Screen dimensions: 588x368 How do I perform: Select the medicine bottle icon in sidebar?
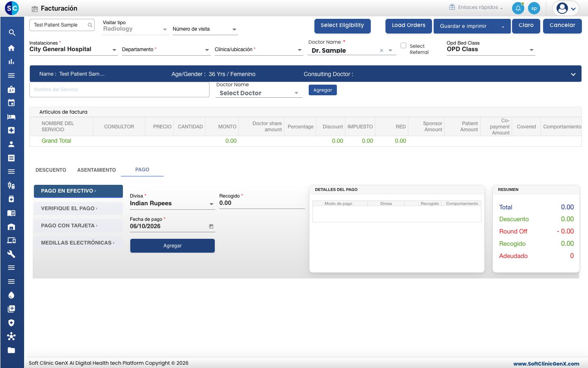click(11, 199)
